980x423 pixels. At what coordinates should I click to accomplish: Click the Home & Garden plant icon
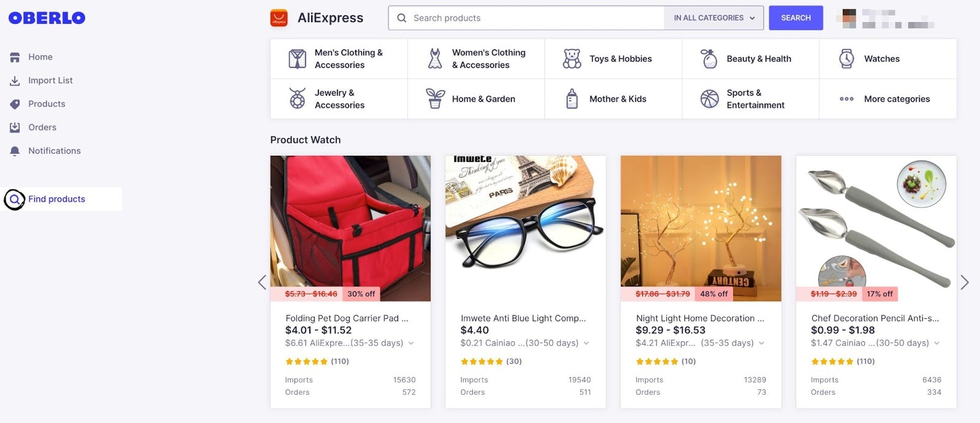pos(435,99)
